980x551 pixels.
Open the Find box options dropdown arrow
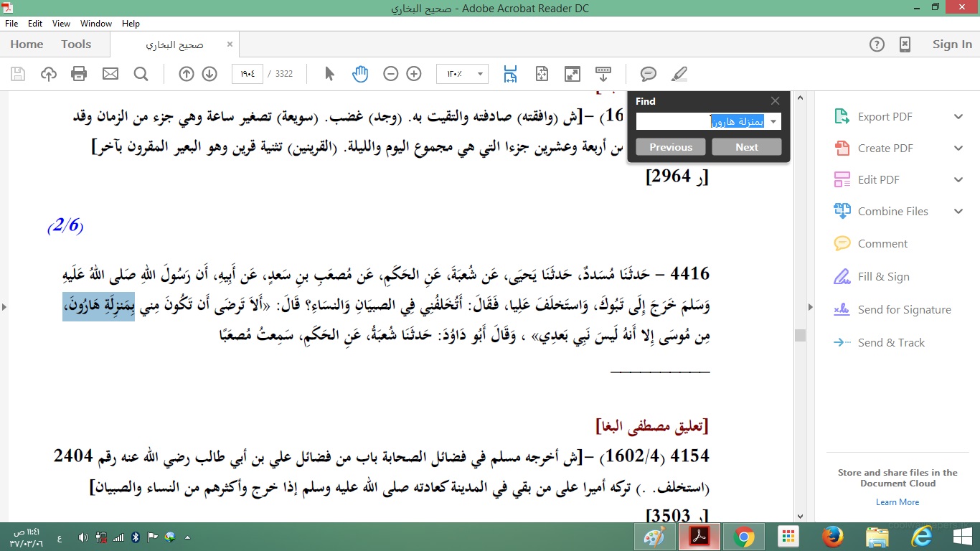(773, 122)
